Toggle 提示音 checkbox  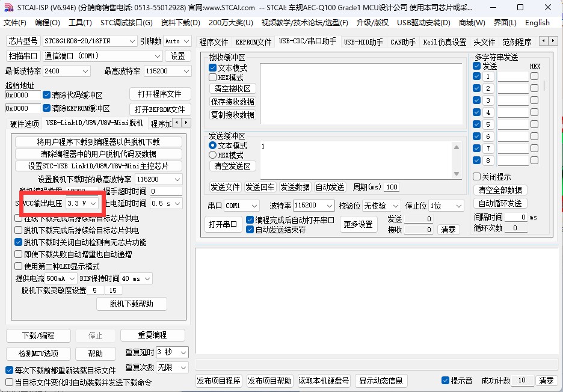pos(445,380)
